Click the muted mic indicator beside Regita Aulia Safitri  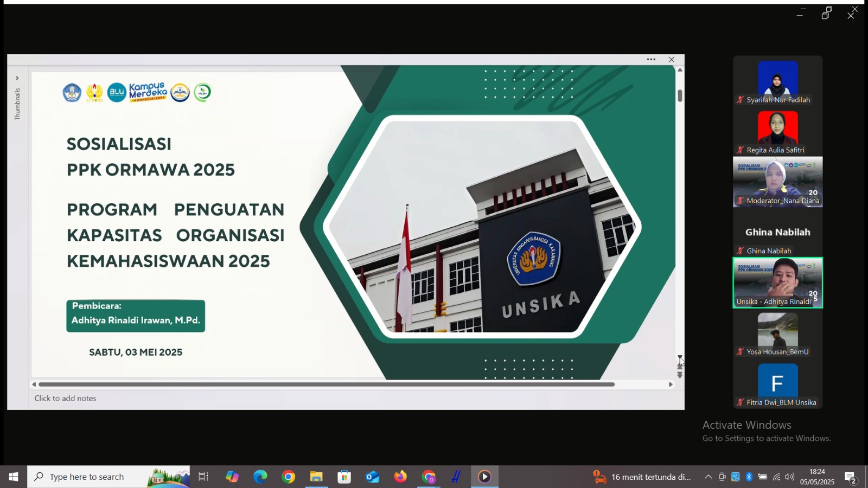(739, 150)
